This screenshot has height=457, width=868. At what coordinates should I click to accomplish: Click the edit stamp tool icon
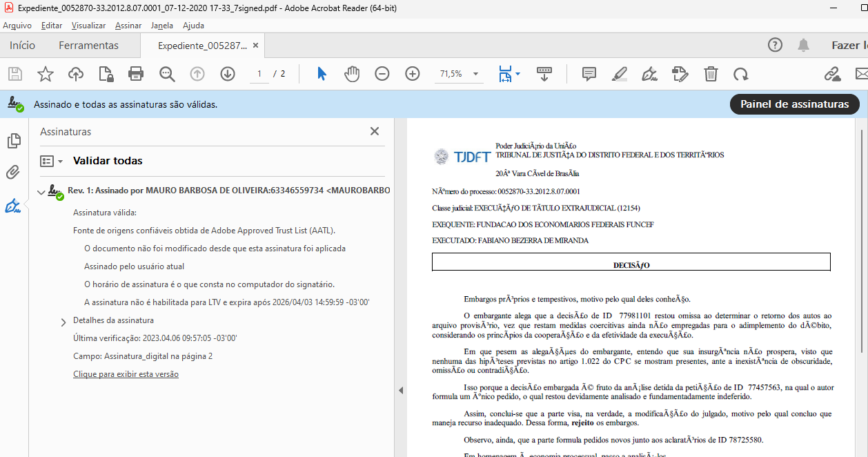(680, 74)
